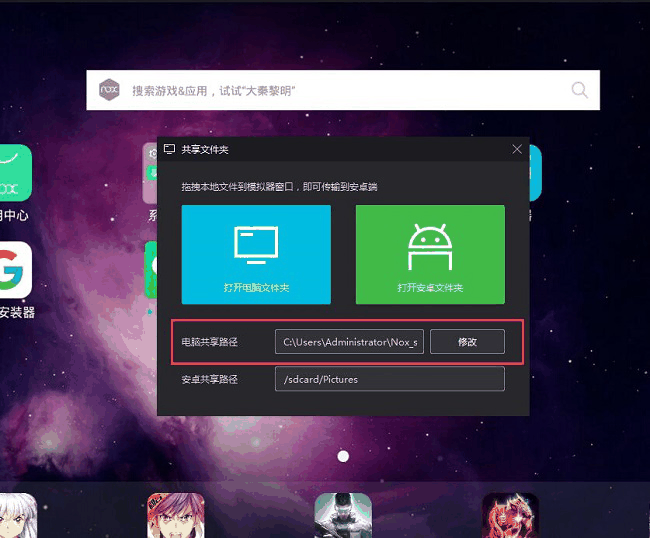Click the search bar input
The image size is (650, 538).
click(343, 90)
